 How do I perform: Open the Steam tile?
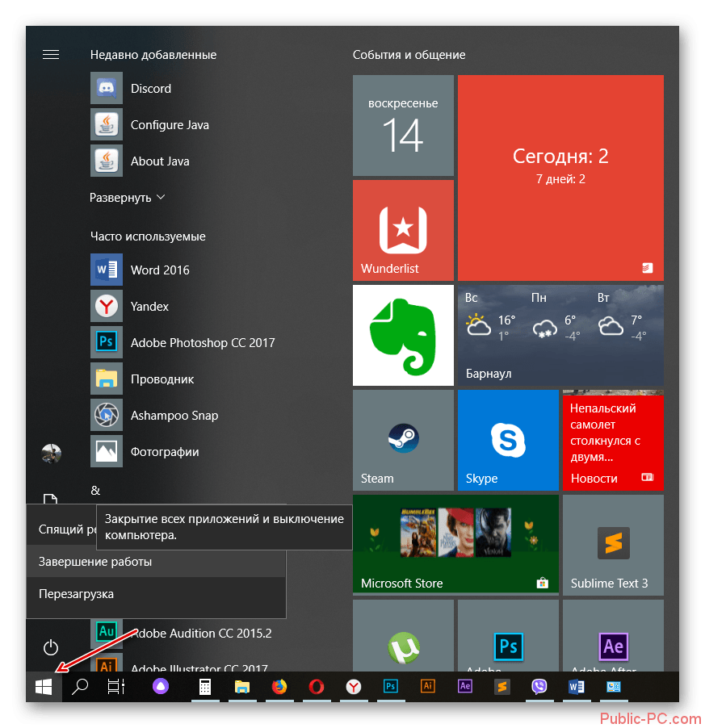tap(403, 440)
